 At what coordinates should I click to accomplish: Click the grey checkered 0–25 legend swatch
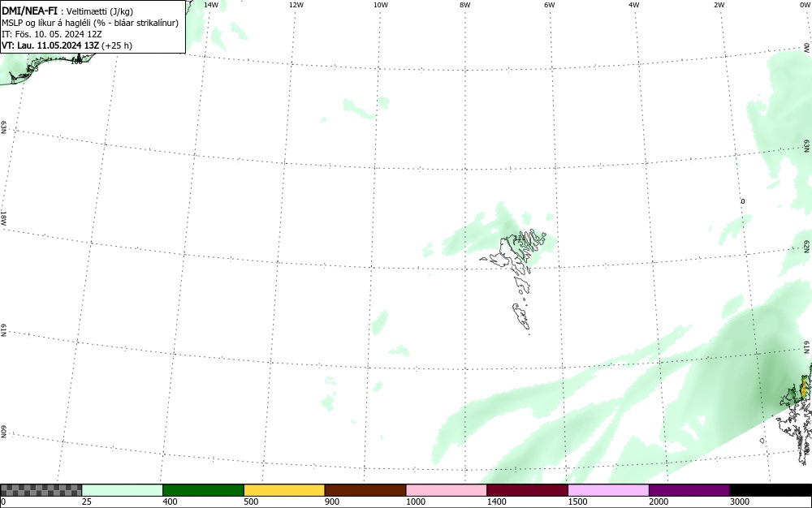click(41, 490)
